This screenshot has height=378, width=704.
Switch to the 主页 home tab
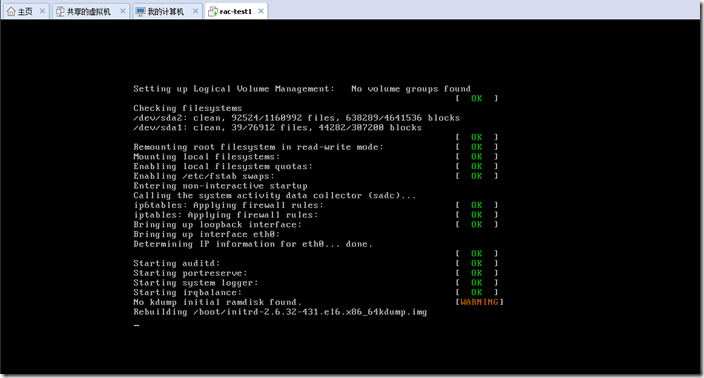pyautogui.click(x=25, y=11)
